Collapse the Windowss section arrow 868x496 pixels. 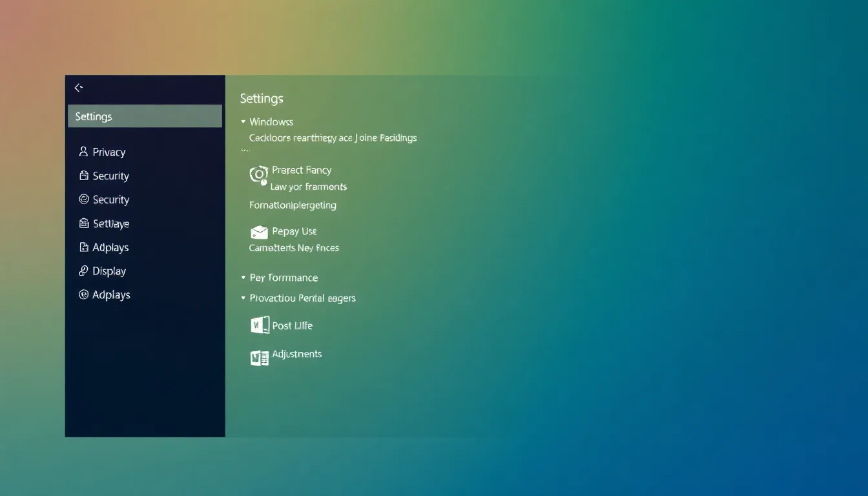243,122
